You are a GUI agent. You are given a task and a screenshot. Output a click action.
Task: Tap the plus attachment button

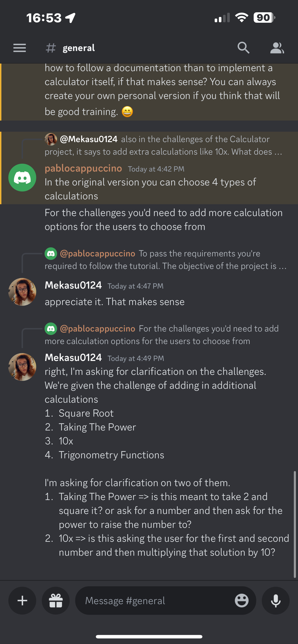pyautogui.click(x=22, y=600)
